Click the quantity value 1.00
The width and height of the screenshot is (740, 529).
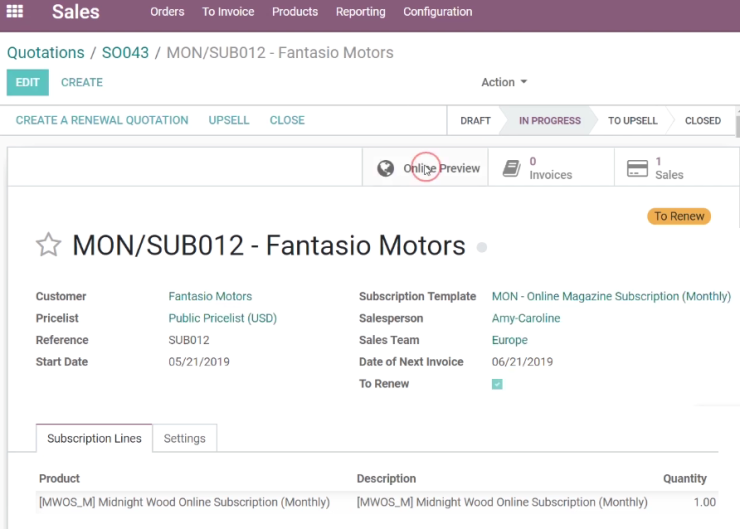[x=705, y=502]
